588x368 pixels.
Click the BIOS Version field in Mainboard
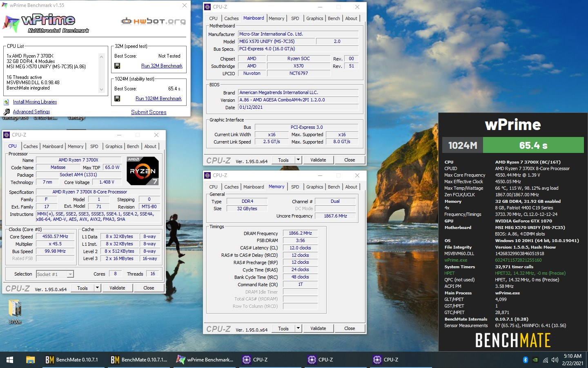click(x=298, y=100)
